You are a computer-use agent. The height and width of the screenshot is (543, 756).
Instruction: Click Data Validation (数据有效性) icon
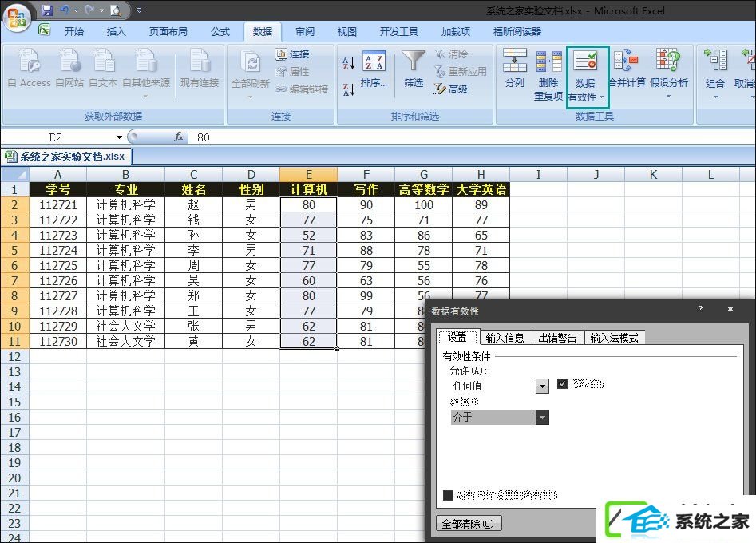[585, 61]
